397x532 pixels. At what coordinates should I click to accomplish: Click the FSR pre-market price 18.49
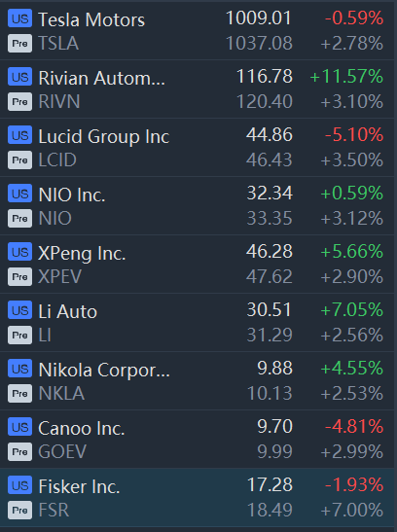(x=270, y=510)
